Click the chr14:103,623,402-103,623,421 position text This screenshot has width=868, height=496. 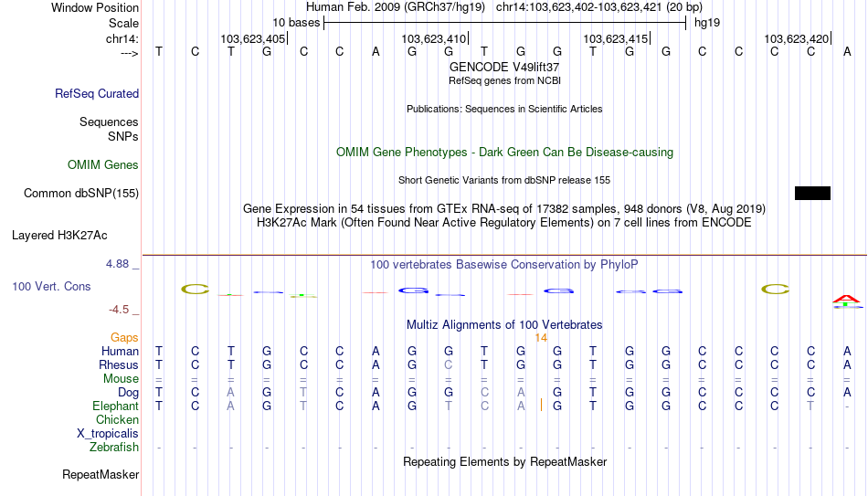(599, 7)
